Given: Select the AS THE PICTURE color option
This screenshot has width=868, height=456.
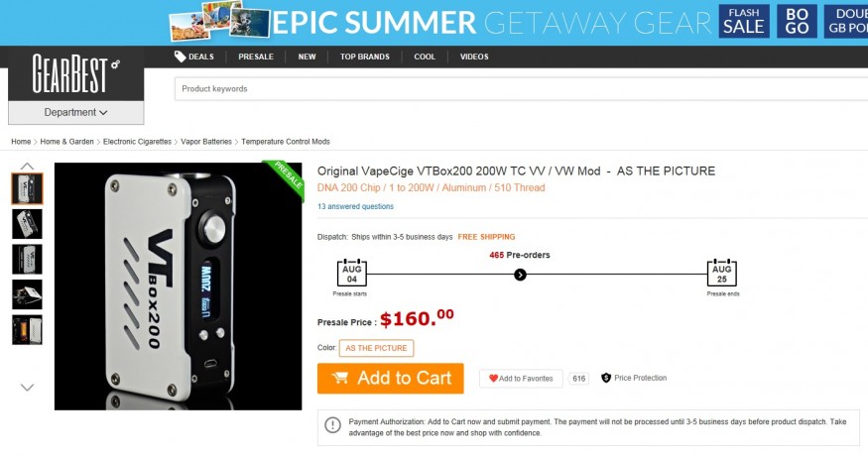Looking at the screenshot, I should point(376,348).
